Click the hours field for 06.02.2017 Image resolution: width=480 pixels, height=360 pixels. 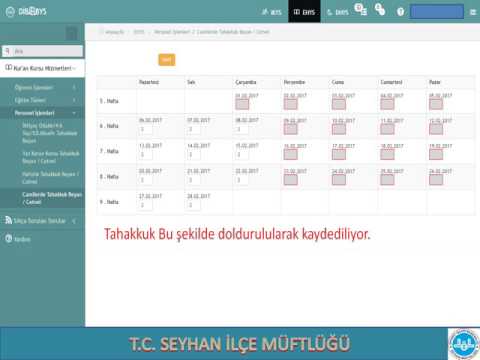tap(146, 129)
